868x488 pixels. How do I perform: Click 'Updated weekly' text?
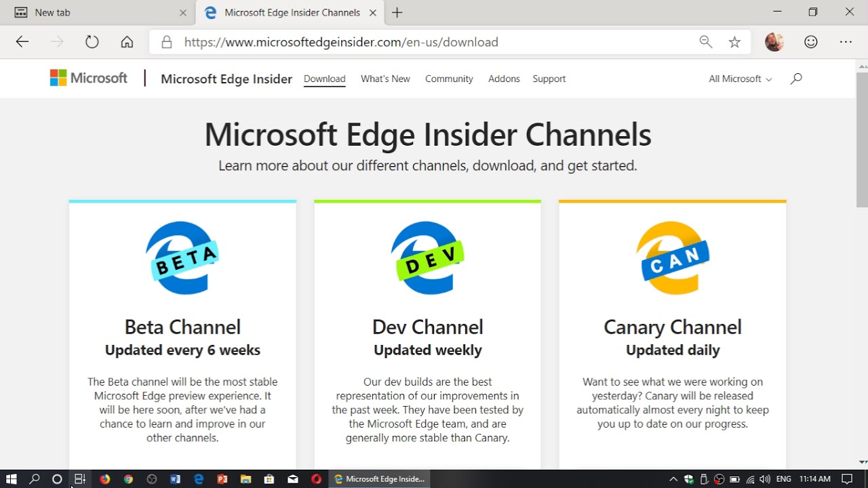(427, 350)
